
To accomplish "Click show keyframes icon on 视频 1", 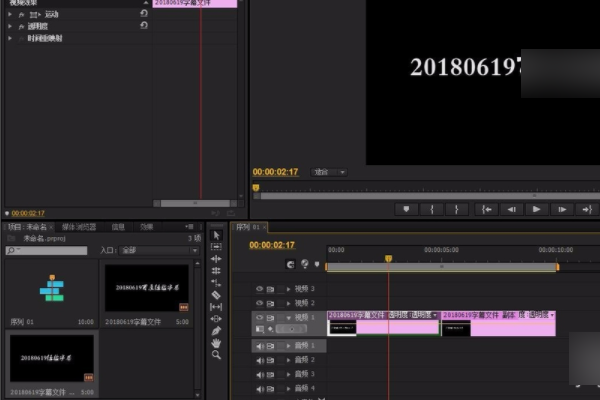I will tap(271, 329).
